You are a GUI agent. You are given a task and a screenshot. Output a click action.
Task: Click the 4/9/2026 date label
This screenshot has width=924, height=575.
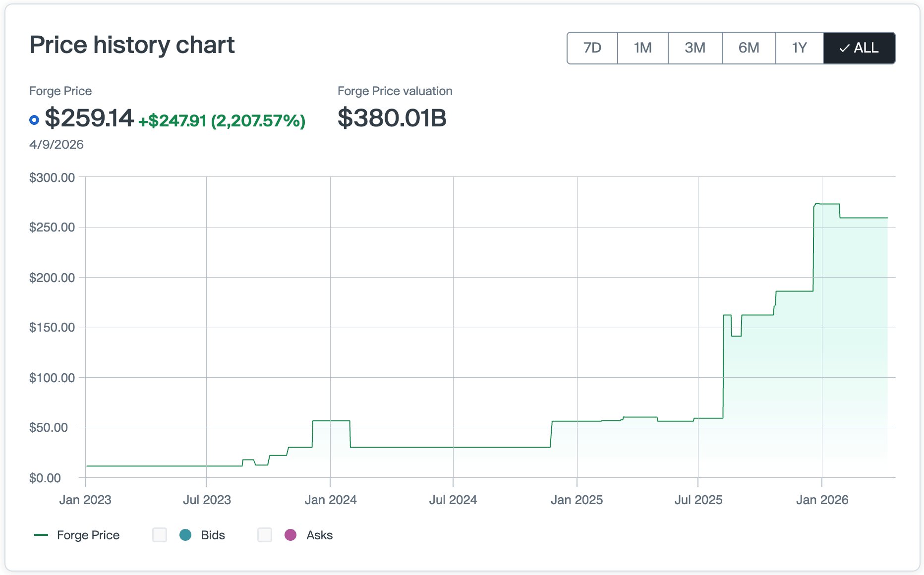click(56, 144)
